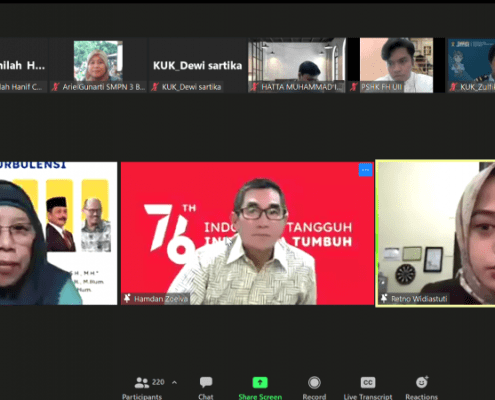The width and height of the screenshot is (495, 400).
Task: Click muted mic icon on ArieiGunarti tile
Action: click(x=56, y=87)
